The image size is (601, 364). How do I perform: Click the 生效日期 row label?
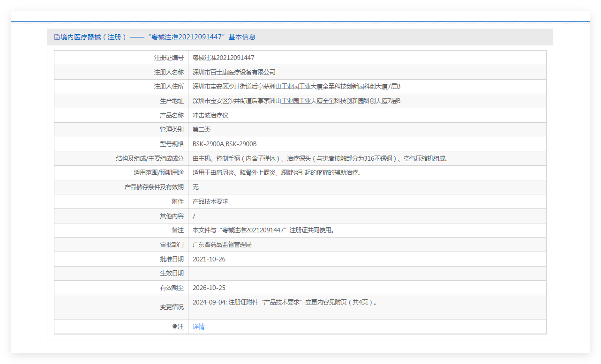pos(172,273)
